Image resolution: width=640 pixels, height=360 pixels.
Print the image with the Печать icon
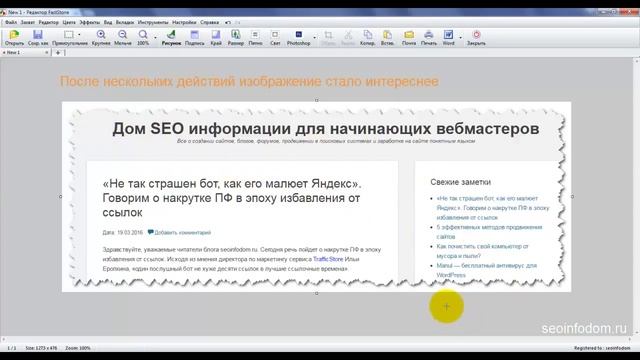point(429,38)
